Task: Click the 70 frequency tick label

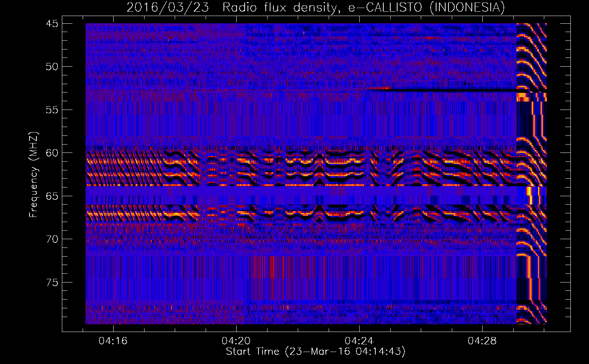Action: point(52,239)
